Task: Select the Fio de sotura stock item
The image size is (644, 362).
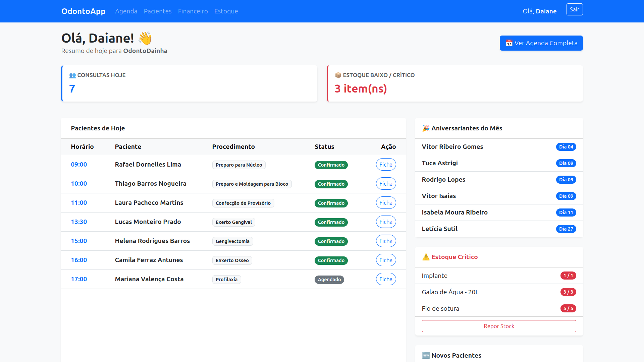Action: [499, 308]
